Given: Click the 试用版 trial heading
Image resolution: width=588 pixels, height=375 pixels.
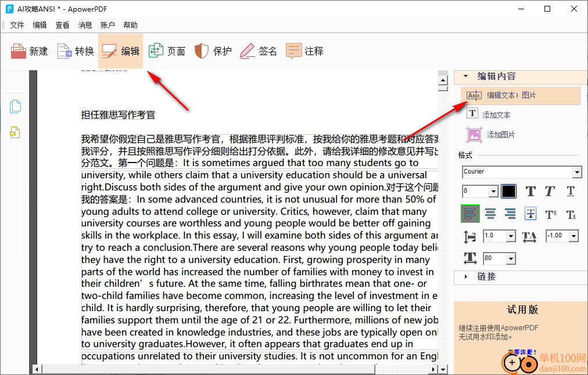Looking at the screenshot, I should 522,310.
